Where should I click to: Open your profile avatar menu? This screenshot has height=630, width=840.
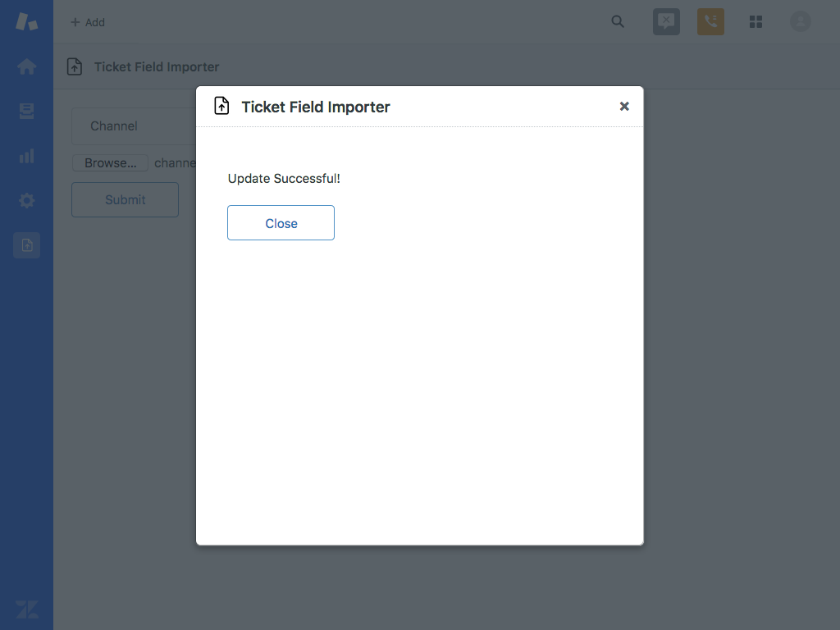click(800, 21)
